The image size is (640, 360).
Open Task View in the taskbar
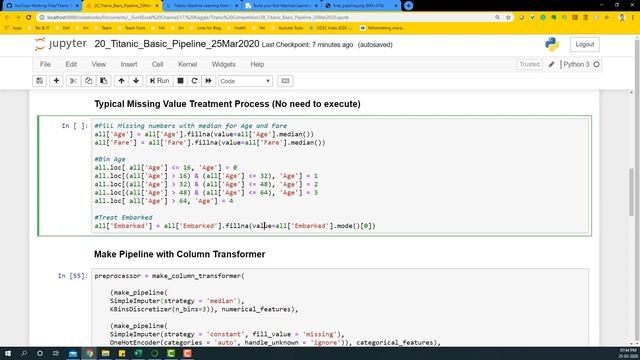click(56, 353)
